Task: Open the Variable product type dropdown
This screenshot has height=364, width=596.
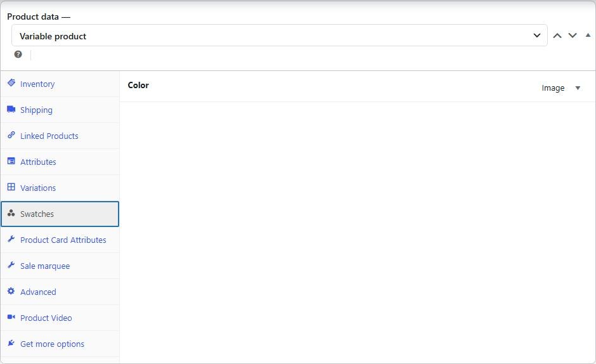Action: [x=280, y=36]
